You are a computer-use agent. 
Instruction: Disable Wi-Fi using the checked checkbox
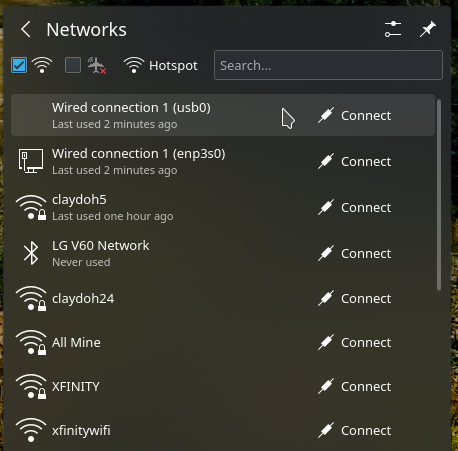coord(19,65)
